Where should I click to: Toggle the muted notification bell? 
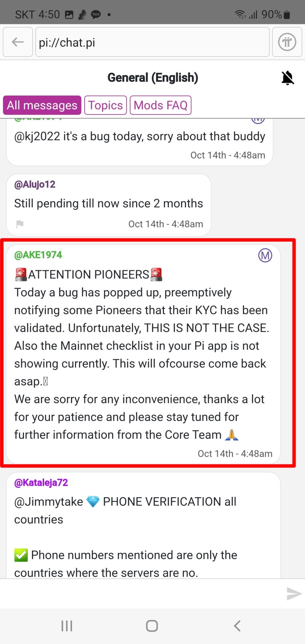(288, 78)
